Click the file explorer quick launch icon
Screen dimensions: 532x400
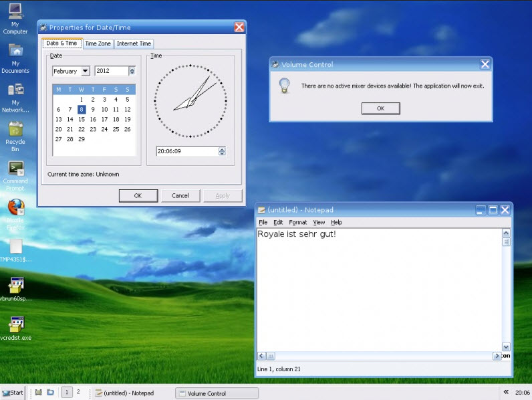(x=51, y=393)
